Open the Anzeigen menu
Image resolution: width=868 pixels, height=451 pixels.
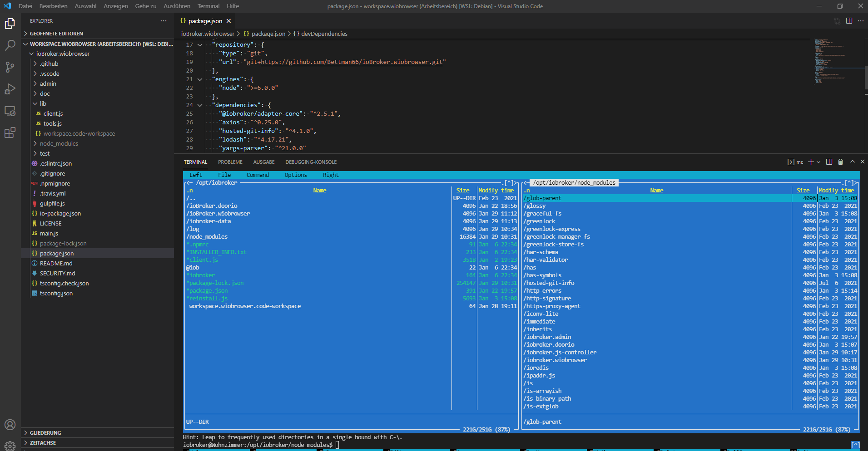tap(116, 6)
